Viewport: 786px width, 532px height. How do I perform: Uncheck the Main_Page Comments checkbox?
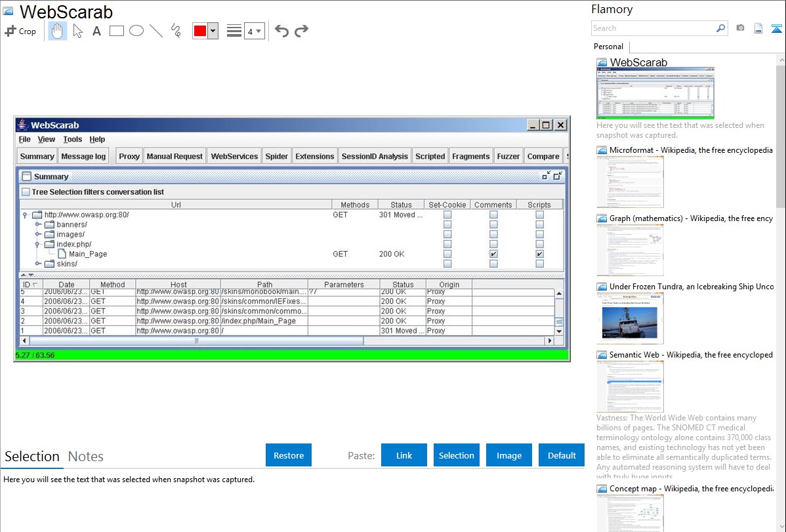pyautogui.click(x=493, y=254)
